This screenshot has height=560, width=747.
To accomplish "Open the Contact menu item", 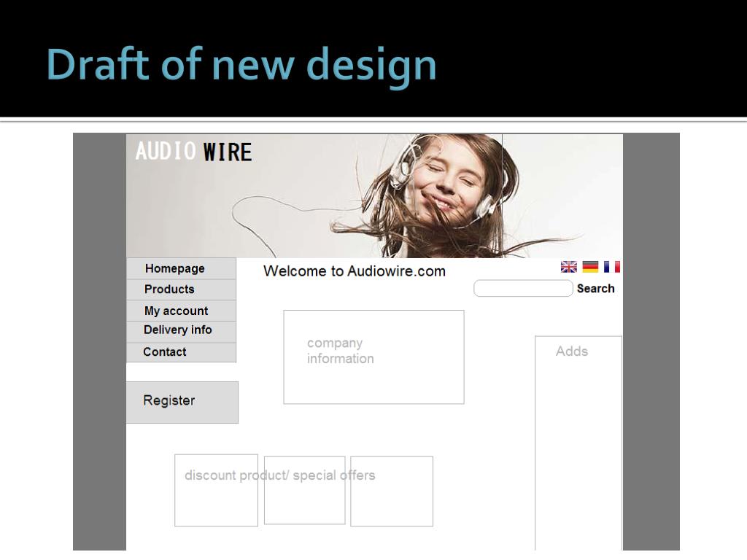I will [x=181, y=352].
